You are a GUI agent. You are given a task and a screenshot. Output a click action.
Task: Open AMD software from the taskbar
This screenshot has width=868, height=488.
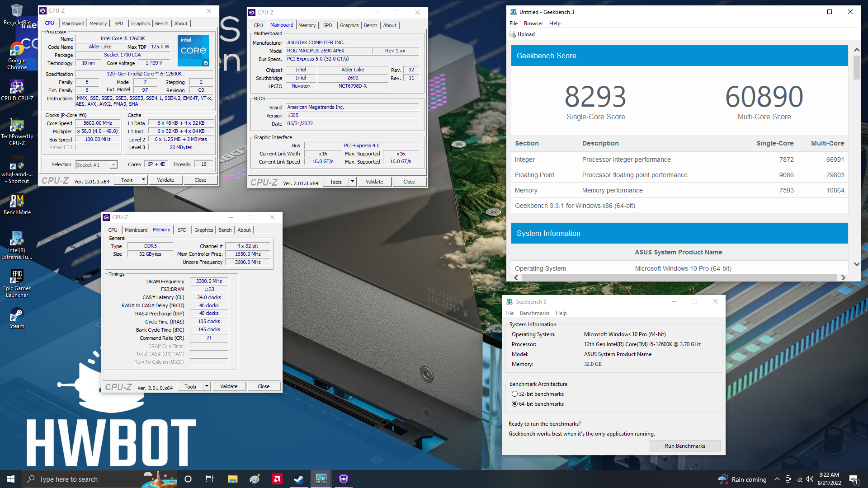pyautogui.click(x=277, y=479)
